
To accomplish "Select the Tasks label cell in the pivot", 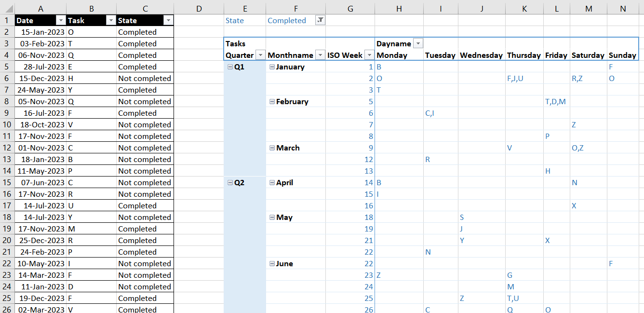I will pos(245,43).
